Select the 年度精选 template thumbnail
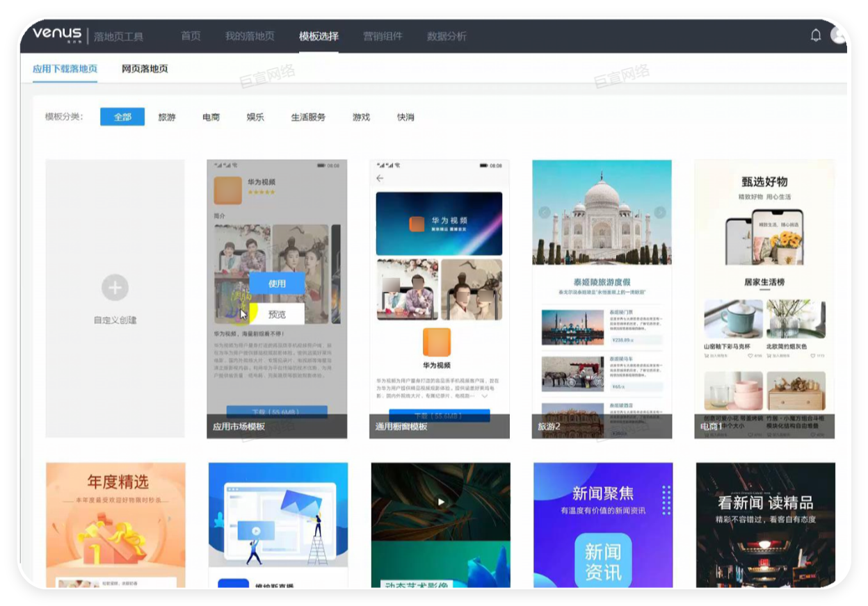Viewport: 868px width, 606px height. [115, 525]
